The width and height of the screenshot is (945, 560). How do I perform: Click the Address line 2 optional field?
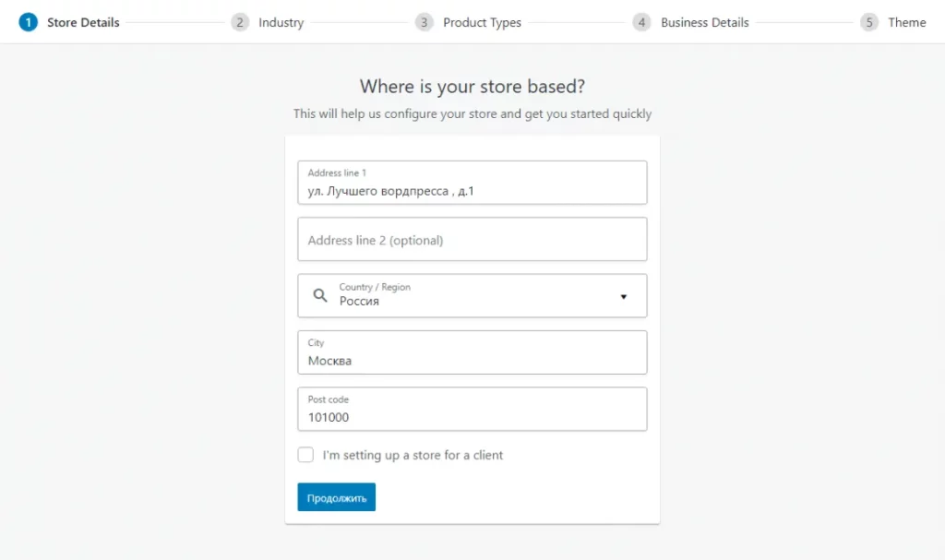(472, 240)
